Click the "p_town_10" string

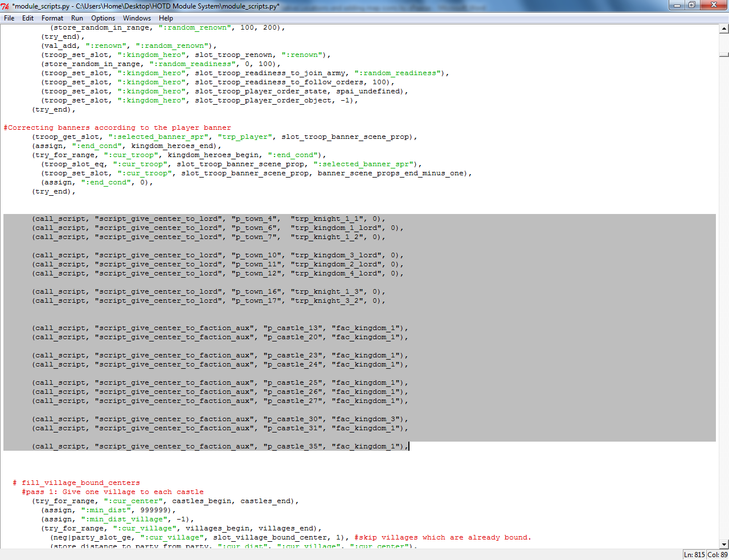[256, 255]
